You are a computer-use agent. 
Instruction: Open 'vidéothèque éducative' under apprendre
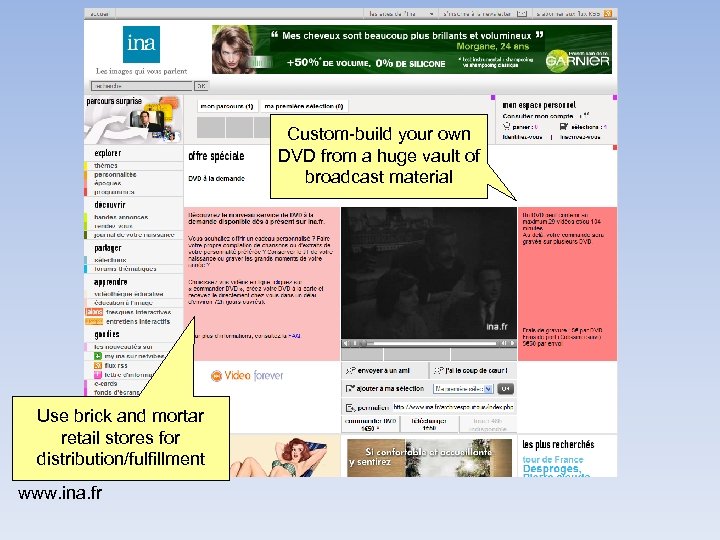pos(129,294)
